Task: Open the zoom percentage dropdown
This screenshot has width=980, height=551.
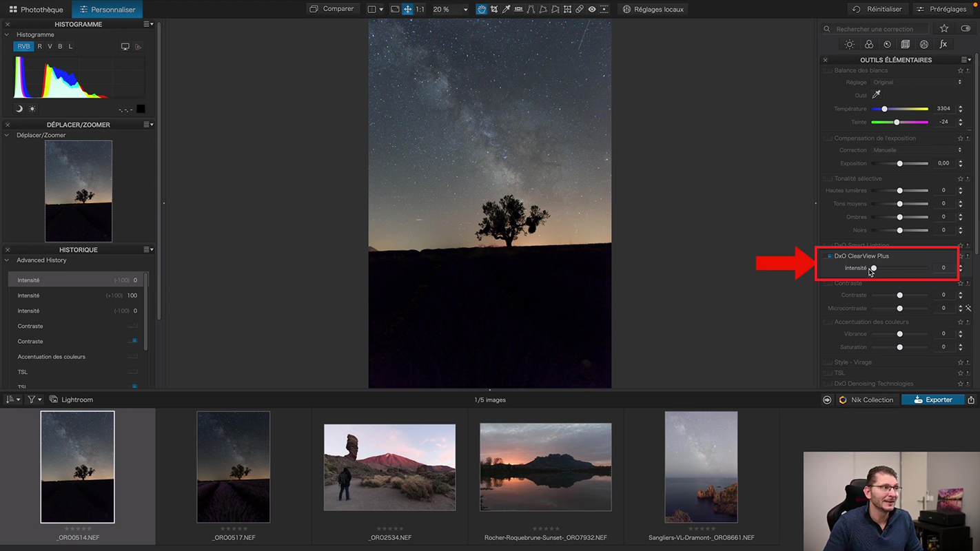Action: coord(465,10)
